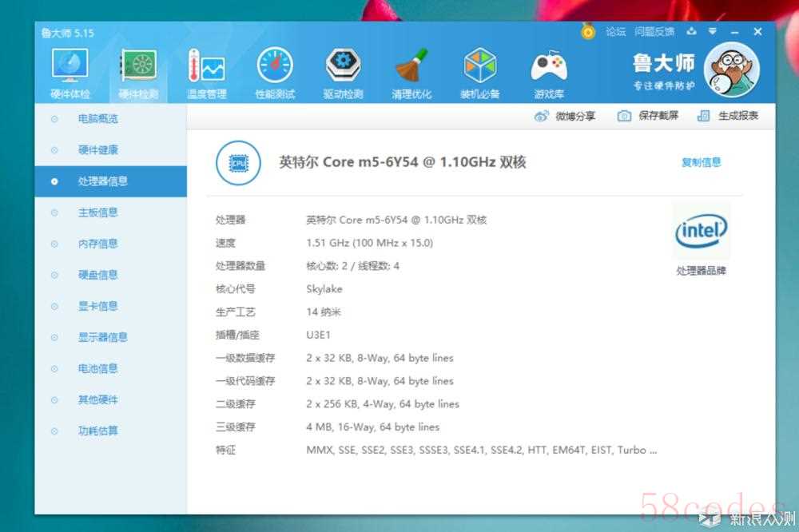Select 处理器信息 in sidebar
Screen dimensions: 799x532
click(x=110, y=181)
